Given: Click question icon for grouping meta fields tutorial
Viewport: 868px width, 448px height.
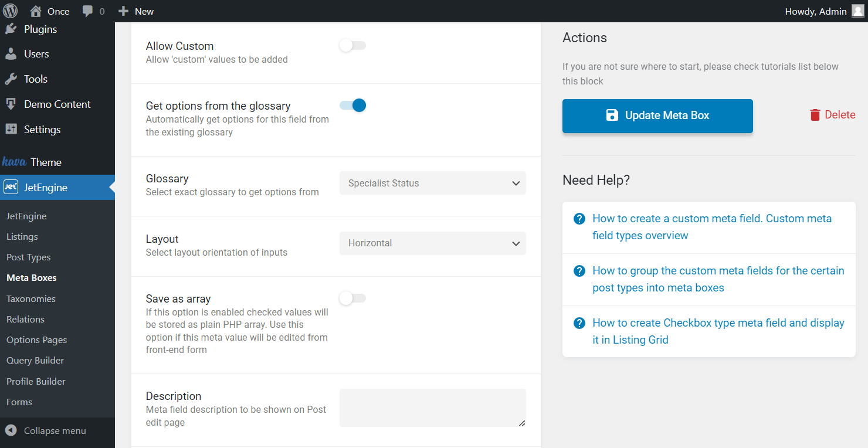Looking at the screenshot, I should [x=579, y=271].
